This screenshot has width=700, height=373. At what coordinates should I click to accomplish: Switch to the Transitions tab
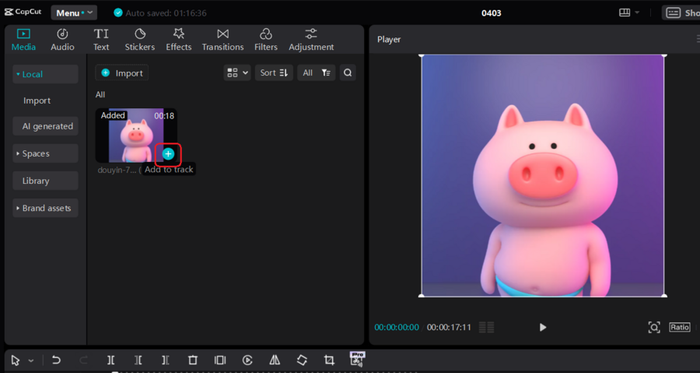(x=223, y=40)
